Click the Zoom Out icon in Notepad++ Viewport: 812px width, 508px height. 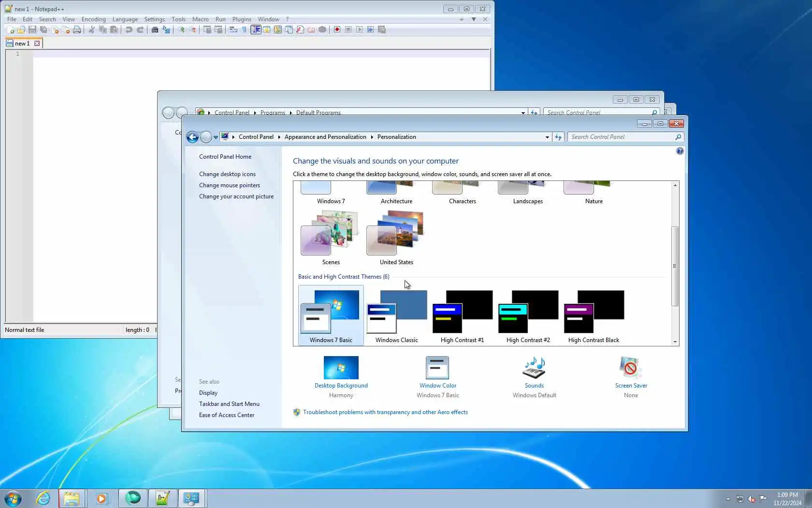(192, 30)
